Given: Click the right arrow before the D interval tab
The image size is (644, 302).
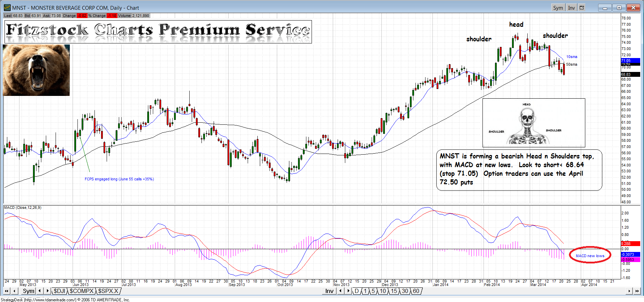Looking at the screenshot, I should click(x=348, y=291).
